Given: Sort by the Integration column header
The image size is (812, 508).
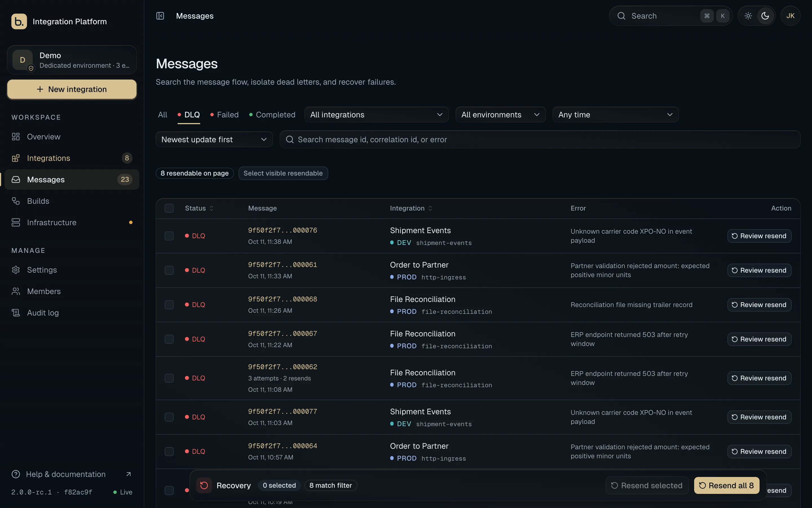Looking at the screenshot, I should click(x=411, y=208).
